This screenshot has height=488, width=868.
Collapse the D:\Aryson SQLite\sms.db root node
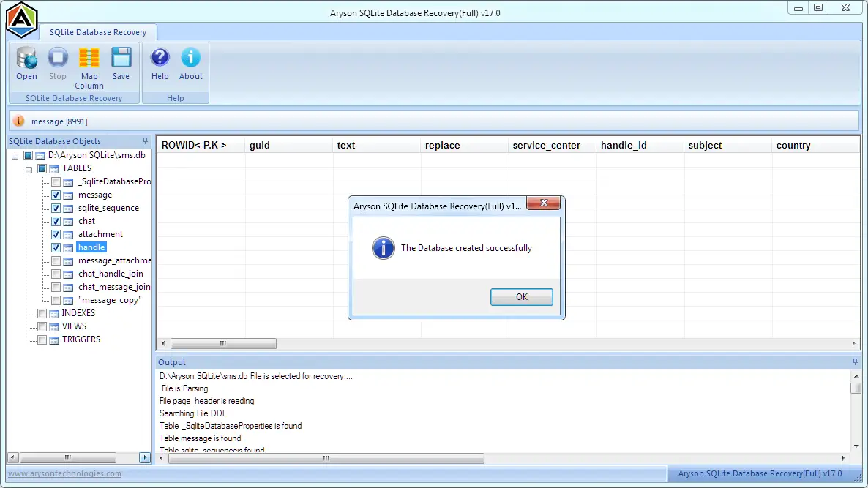click(x=15, y=157)
